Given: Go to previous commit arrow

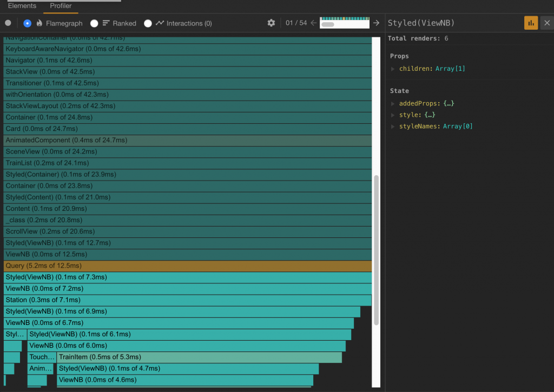Looking at the screenshot, I should (x=313, y=23).
